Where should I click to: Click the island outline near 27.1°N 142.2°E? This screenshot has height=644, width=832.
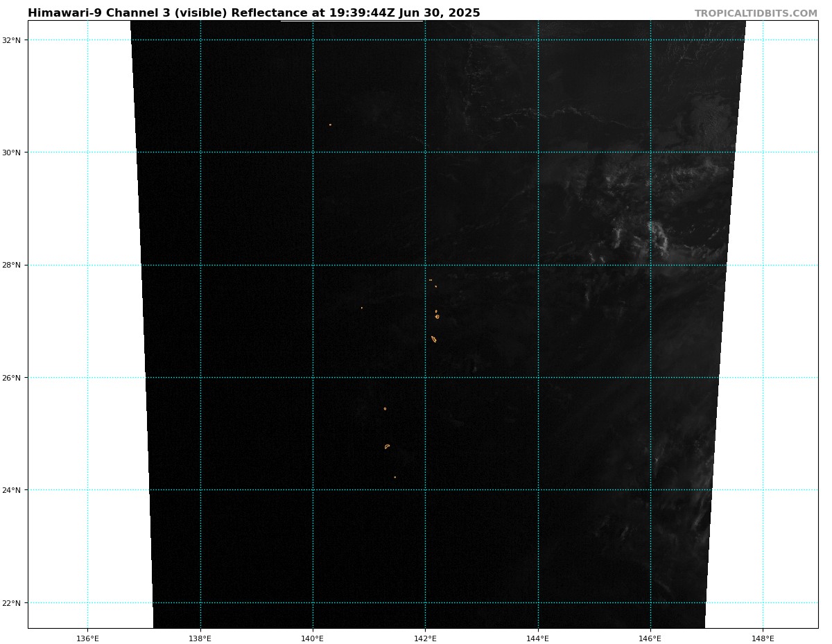click(437, 316)
